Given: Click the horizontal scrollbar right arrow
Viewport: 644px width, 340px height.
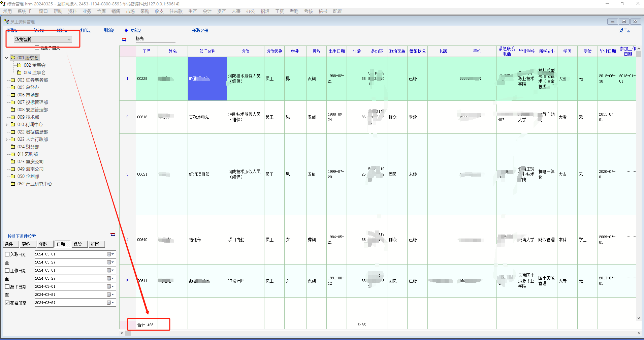Looking at the screenshot, I should tap(639, 333).
